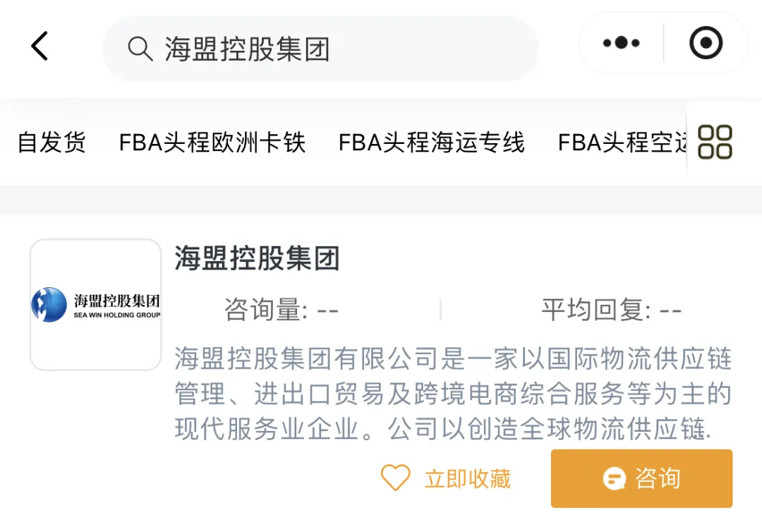Open the three-dot more menu
The width and height of the screenshot is (762, 532).
621,44
